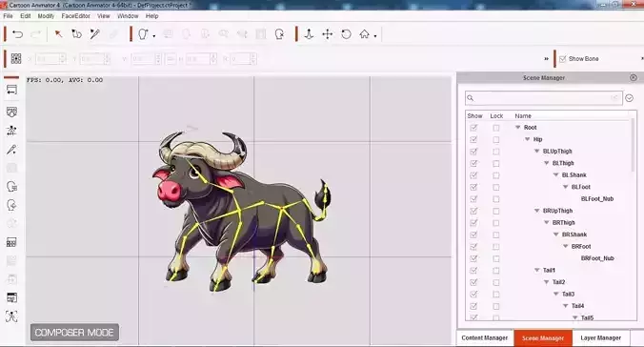644x347 pixels.
Task: Collapse the Tail1 node
Action: point(536,270)
